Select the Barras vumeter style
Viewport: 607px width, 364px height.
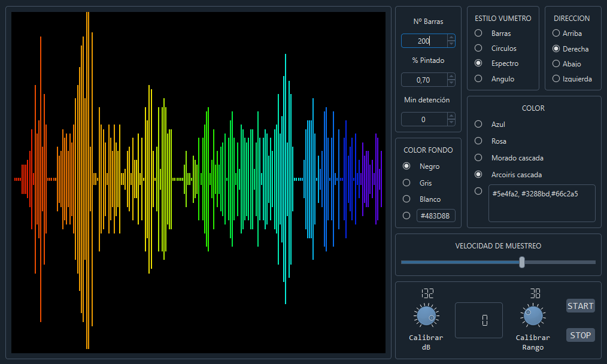[478, 34]
